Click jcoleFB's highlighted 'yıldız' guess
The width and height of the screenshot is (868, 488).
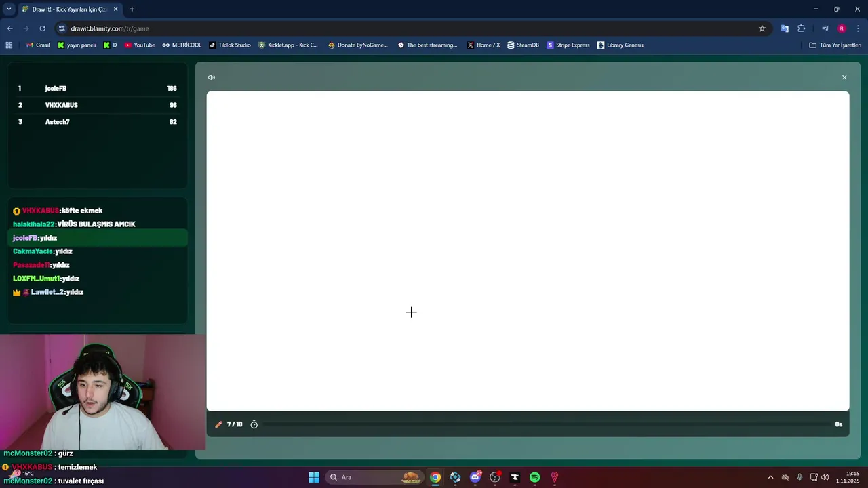[98, 238]
